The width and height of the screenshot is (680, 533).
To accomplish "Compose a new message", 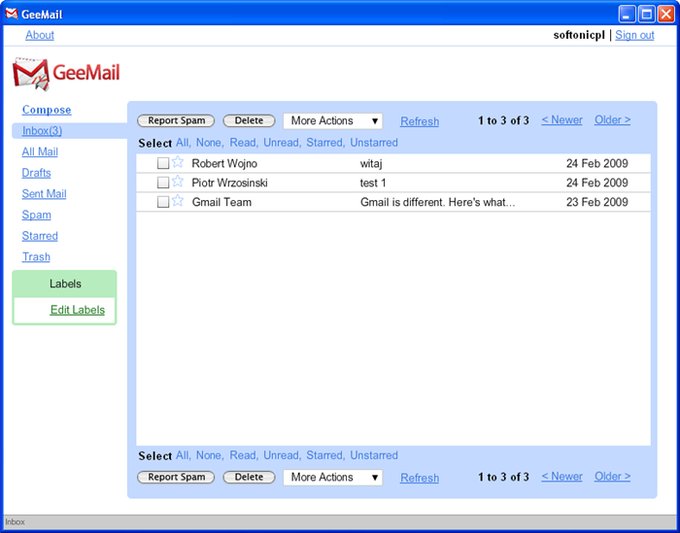I will [x=47, y=110].
